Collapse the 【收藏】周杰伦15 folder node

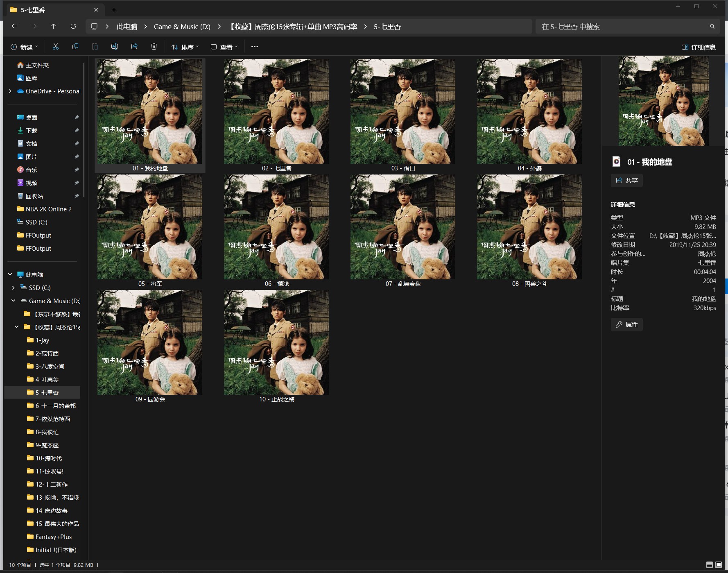tap(17, 327)
